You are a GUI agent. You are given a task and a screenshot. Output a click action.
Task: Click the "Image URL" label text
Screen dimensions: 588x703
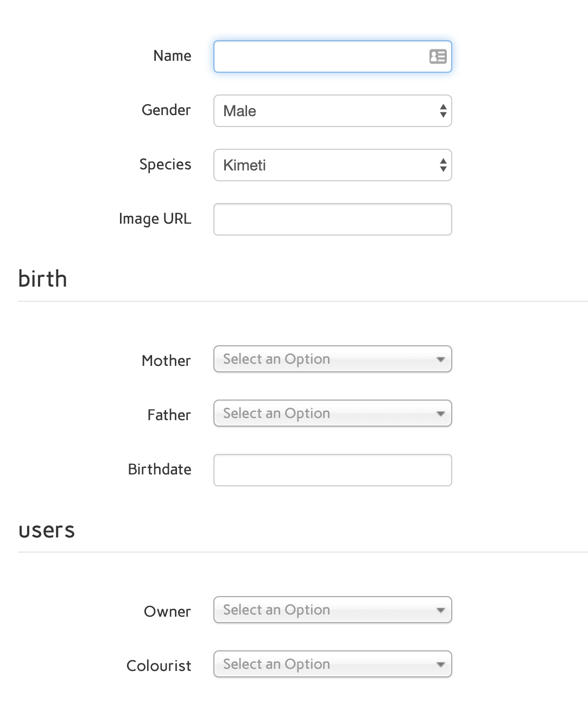(155, 219)
